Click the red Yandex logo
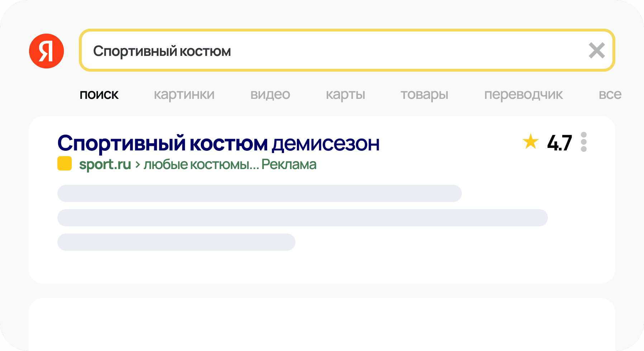This screenshot has height=351, width=644. [47, 51]
